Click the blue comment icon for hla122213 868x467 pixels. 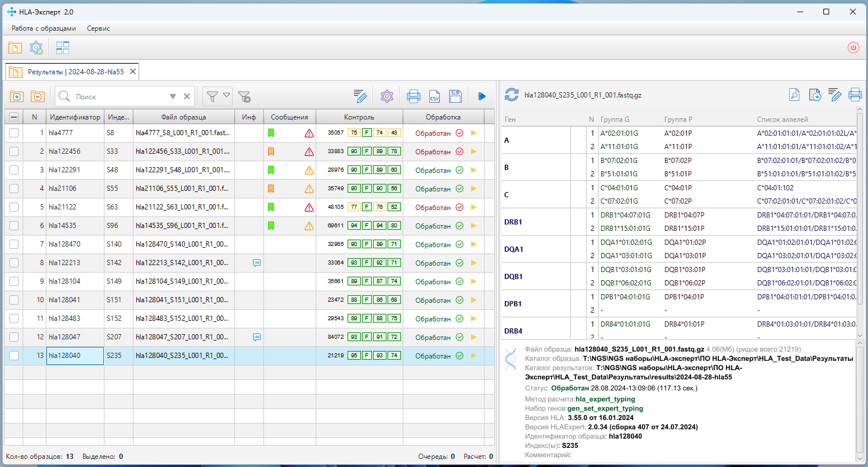click(x=256, y=263)
